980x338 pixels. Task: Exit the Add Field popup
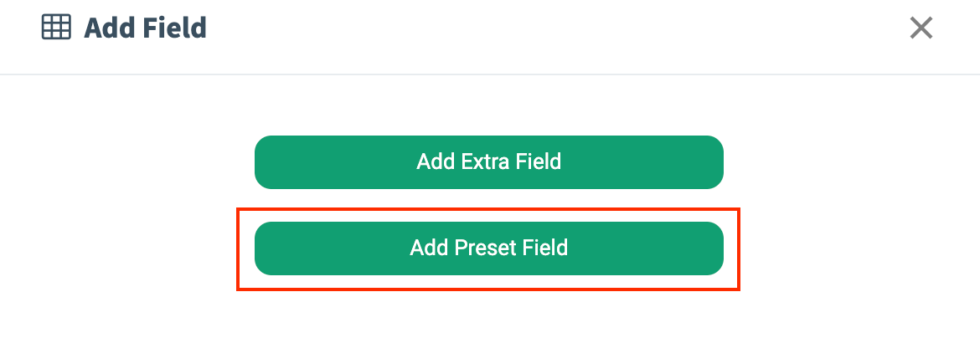point(921,28)
